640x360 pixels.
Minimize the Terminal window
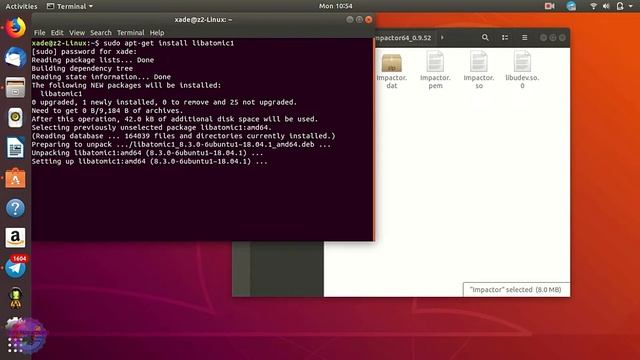[350, 20]
